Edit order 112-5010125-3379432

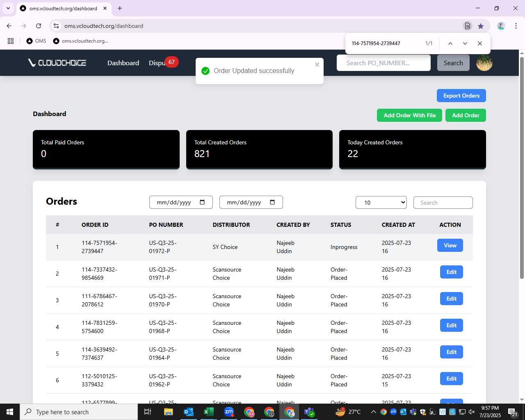[451, 379]
